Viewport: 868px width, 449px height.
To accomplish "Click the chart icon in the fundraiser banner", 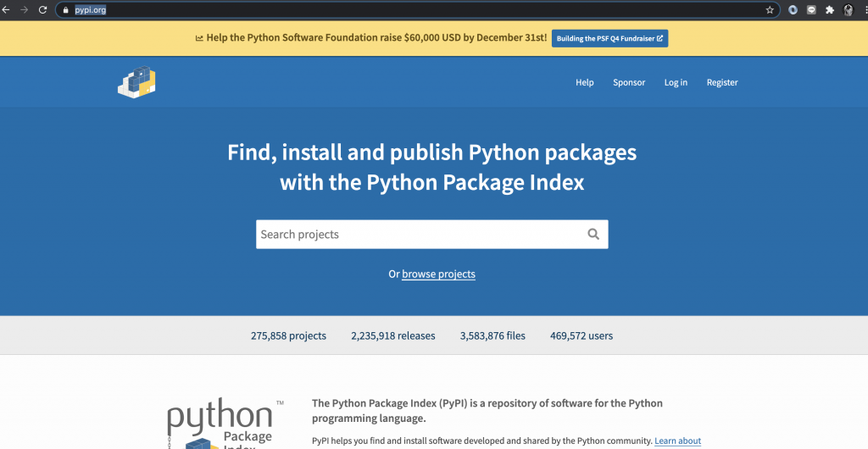I will pyautogui.click(x=199, y=38).
